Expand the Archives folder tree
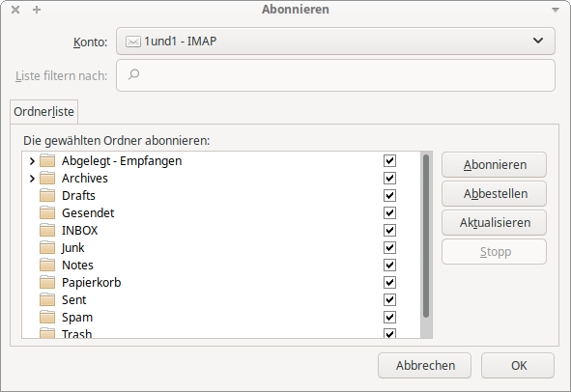This screenshot has width=571, height=392. tap(32, 179)
